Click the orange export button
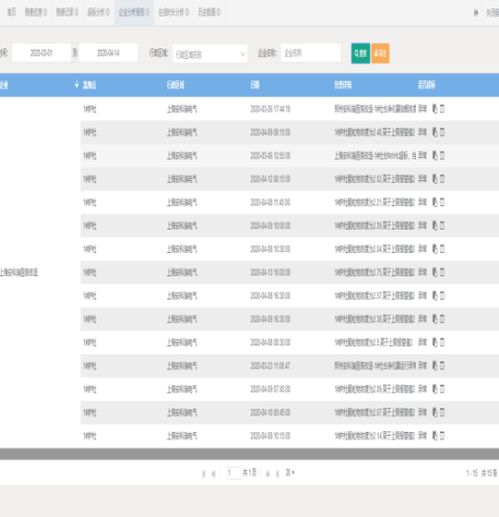This screenshot has width=499, height=517. pos(380,53)
